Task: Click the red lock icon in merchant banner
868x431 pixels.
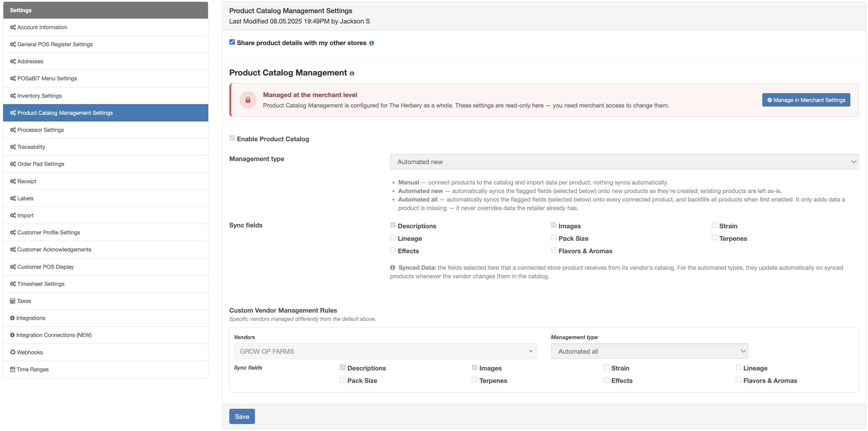Action: 248,100
